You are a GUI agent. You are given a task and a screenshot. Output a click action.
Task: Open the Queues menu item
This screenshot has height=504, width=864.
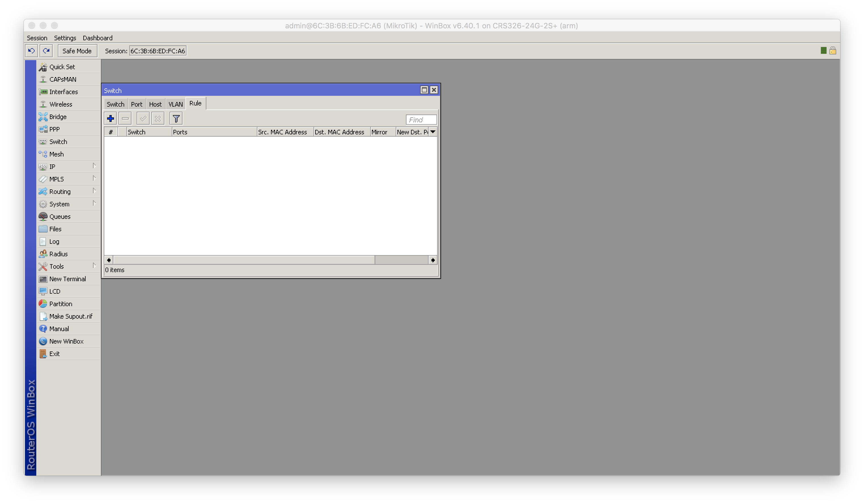60,217
